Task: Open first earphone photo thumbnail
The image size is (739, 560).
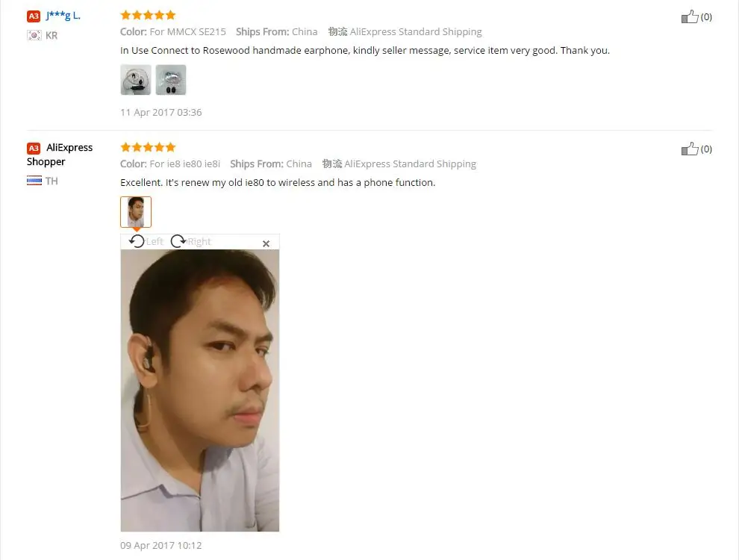Action: point(136,80)
